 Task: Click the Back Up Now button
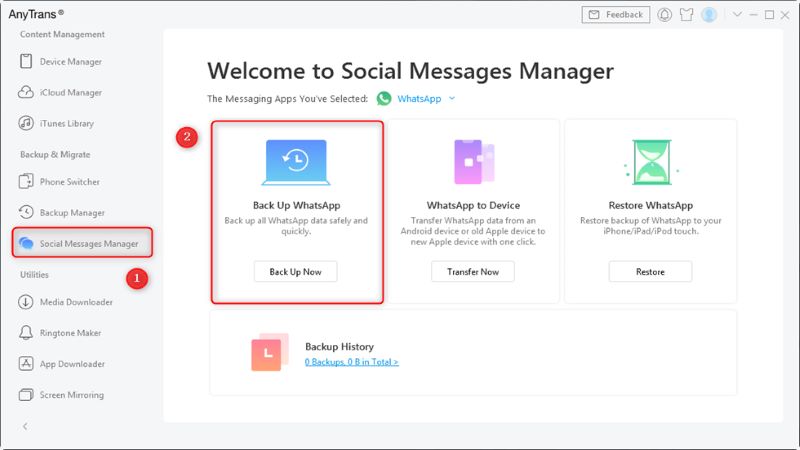tap(295, 271)
